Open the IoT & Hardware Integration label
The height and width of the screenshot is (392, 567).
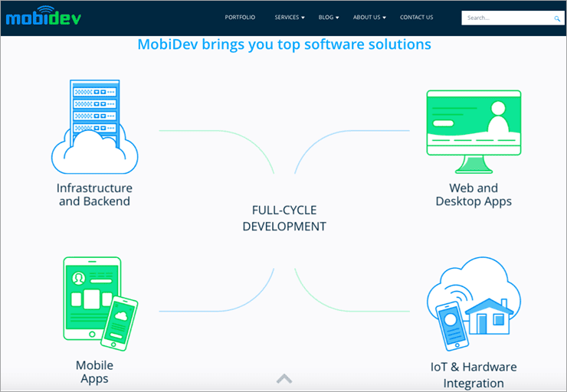click(x=474, y=374)
